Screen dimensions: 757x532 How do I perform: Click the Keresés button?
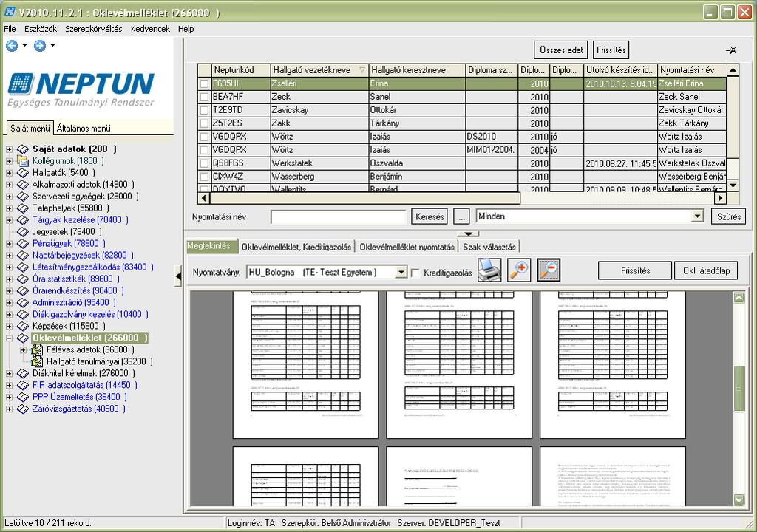(x=430, y=216)
